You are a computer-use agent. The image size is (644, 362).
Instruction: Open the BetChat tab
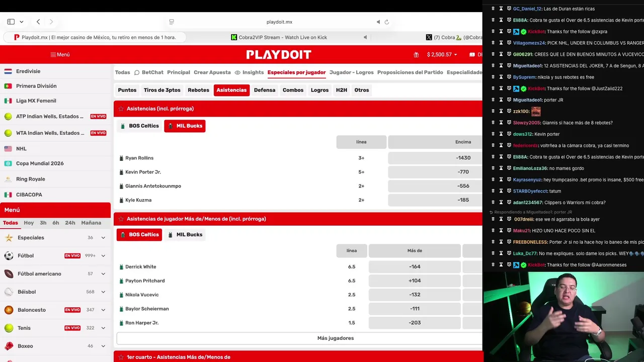coord(148,72)
